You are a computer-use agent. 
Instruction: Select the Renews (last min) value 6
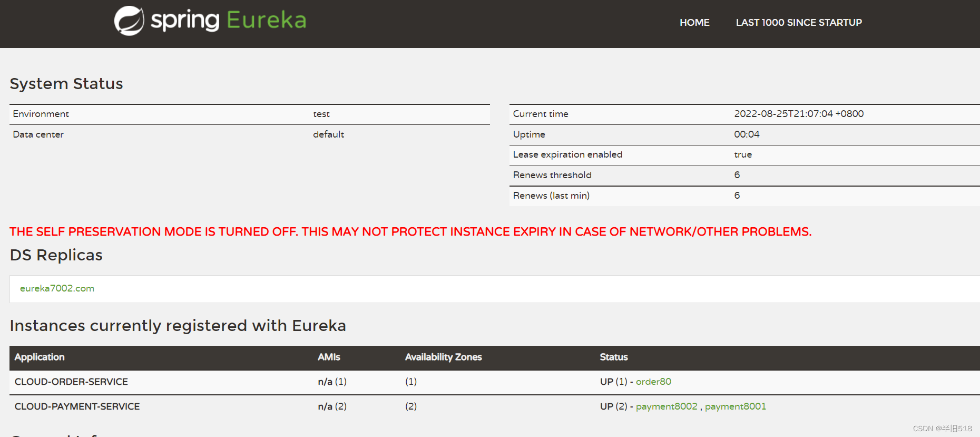coord(737,196)
